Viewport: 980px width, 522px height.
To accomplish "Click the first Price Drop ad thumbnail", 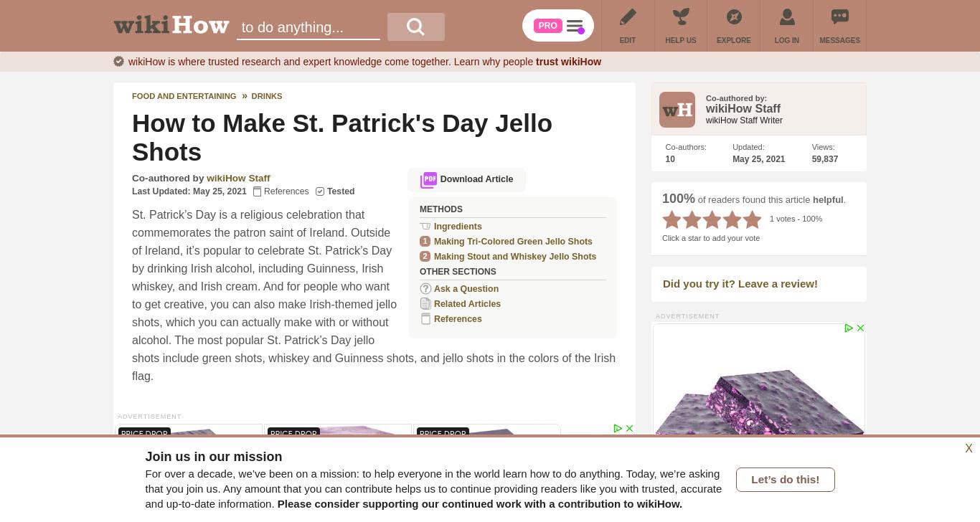I will pyautogui.click(x=189, y=430).
